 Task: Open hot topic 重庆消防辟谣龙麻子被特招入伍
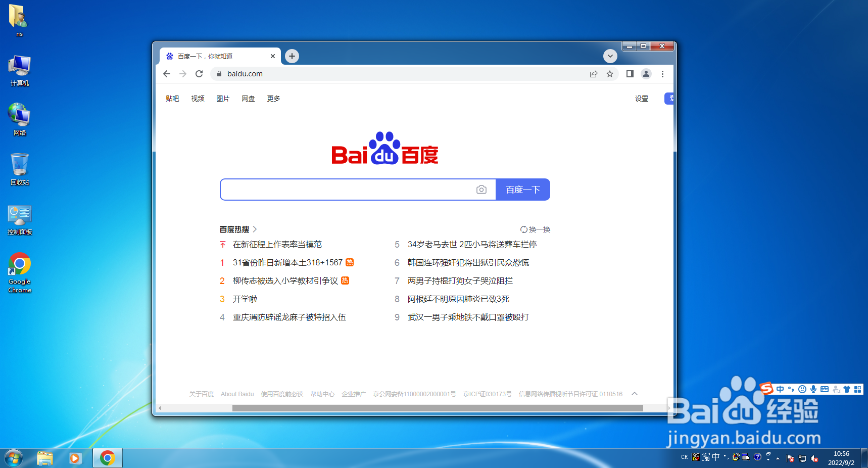point(290,317)
